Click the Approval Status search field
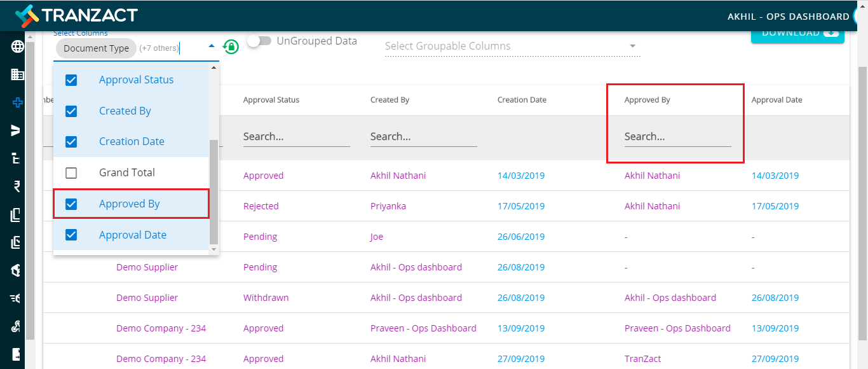 point(296,137)
